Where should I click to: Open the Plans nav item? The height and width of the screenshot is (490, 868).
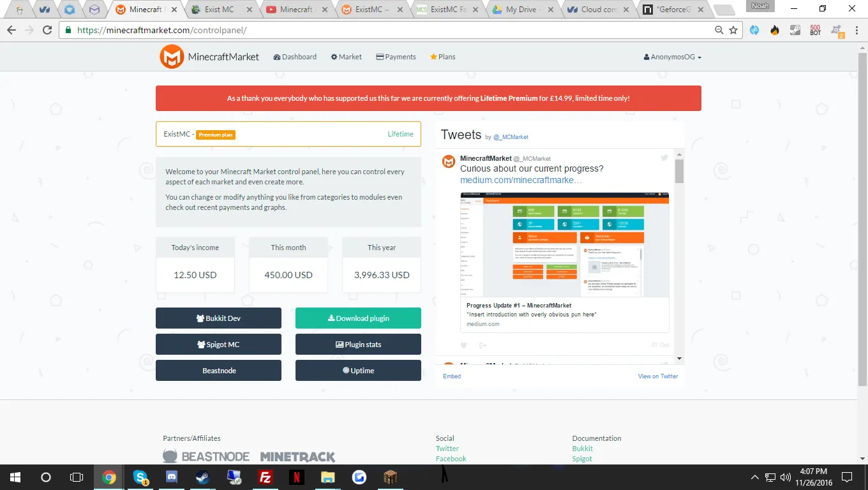[x=442, y=57]
